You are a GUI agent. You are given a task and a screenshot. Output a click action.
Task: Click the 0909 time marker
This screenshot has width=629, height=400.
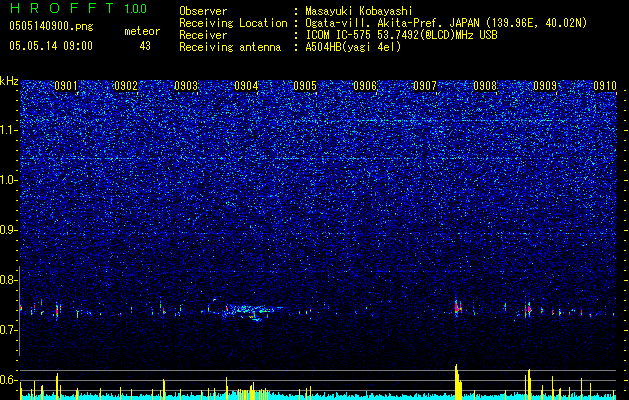coord(545,86)
